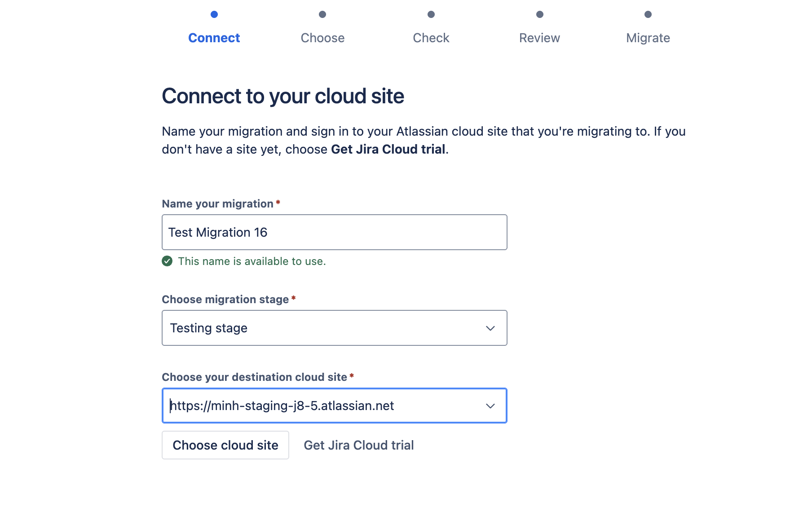This screenshot has width=812, height=512.
Task: Go to the Review step label
Action: tap(540, 38)
